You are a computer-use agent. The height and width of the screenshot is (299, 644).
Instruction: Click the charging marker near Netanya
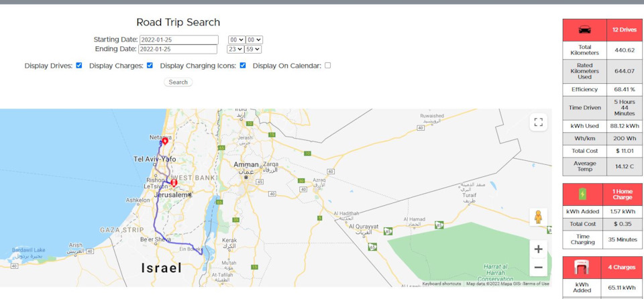tap(165, 141)
